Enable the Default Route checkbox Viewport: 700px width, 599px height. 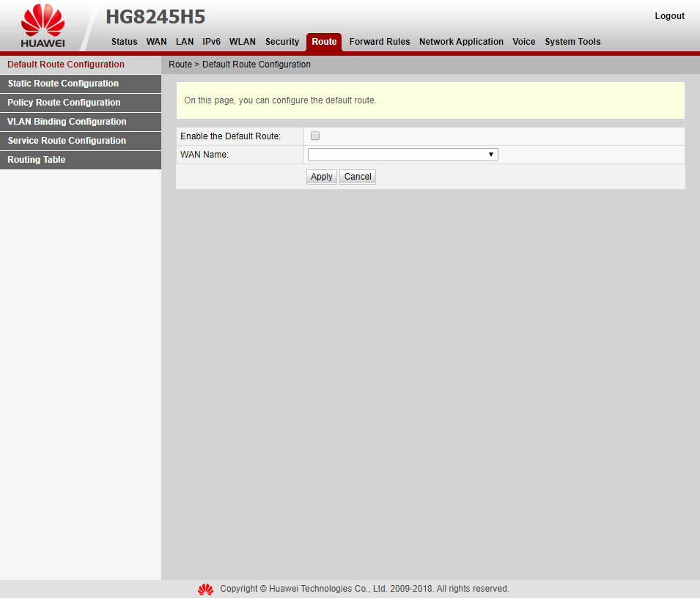click(x=314, y=136)
